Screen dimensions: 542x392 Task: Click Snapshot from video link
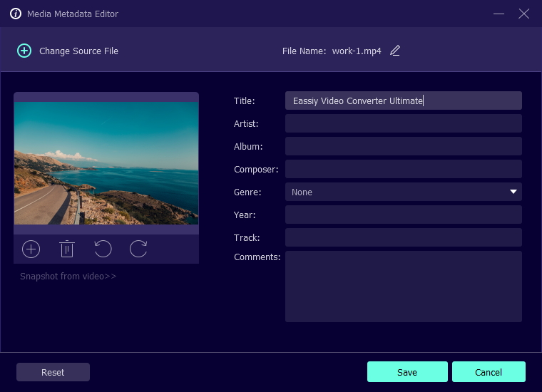point(68,276)
